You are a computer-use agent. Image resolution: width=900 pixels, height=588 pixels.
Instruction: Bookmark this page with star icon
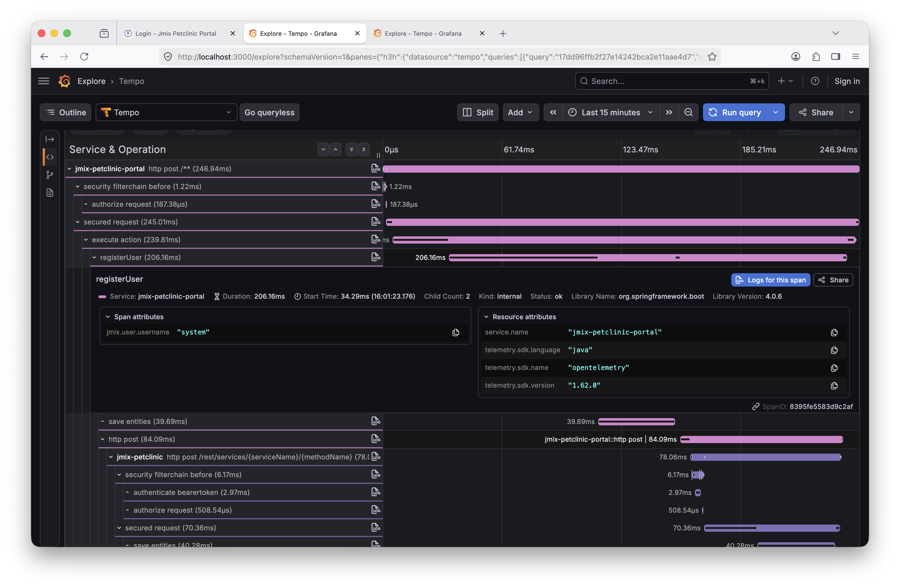tap(712, 56)
